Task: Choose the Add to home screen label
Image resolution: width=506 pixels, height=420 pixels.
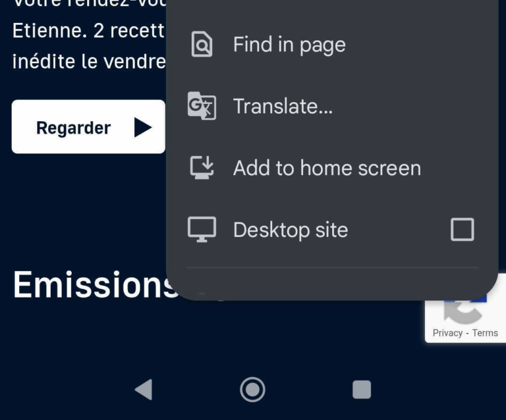Action: click(327, 168)
